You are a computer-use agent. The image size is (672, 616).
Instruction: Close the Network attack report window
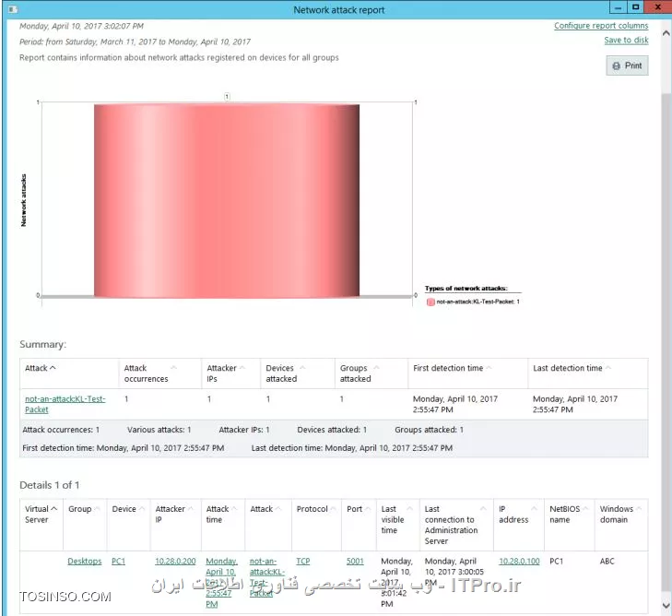tap(658, 7)
